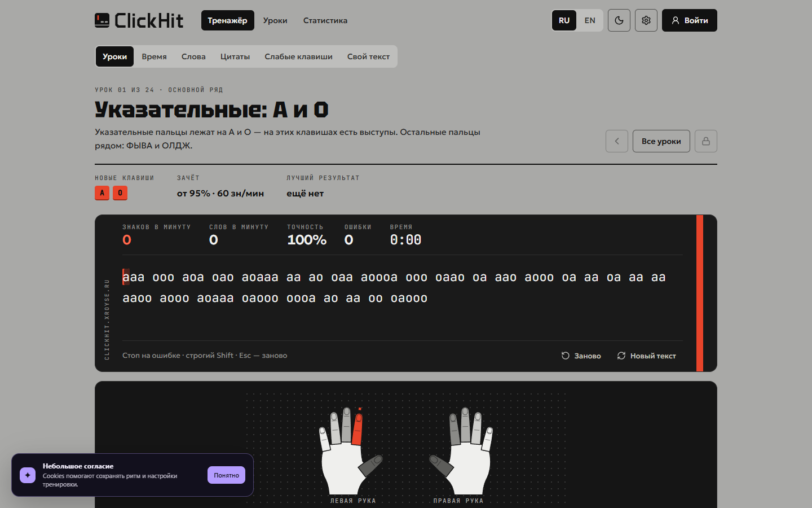
Task: Accept cookies with Понятно button
Action: (x=226, y=475)
